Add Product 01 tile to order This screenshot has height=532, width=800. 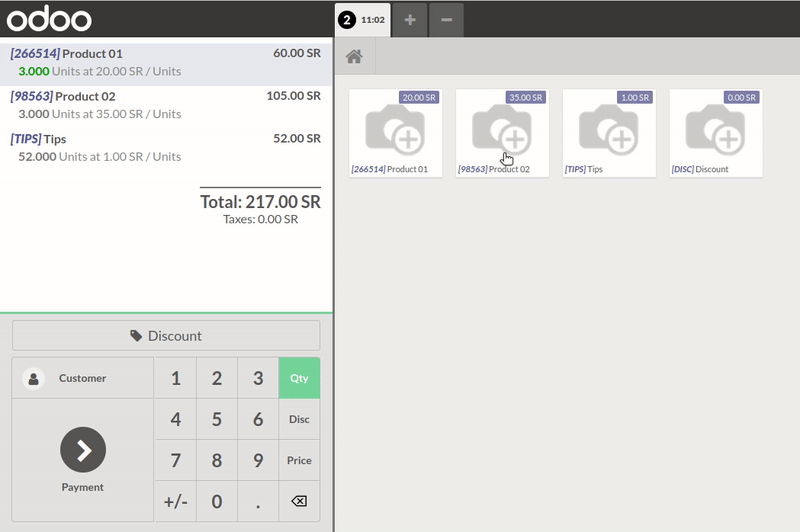[395, 133]
